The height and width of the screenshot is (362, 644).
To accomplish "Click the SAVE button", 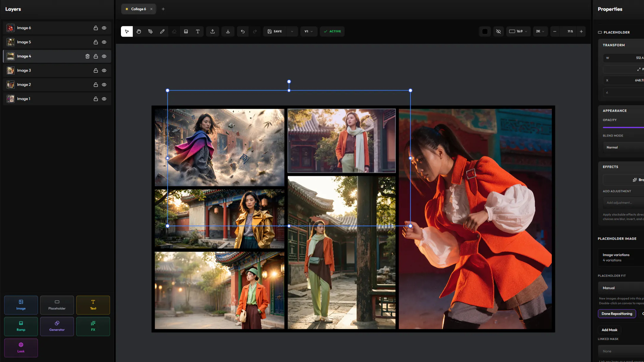I will coord(275,31).
